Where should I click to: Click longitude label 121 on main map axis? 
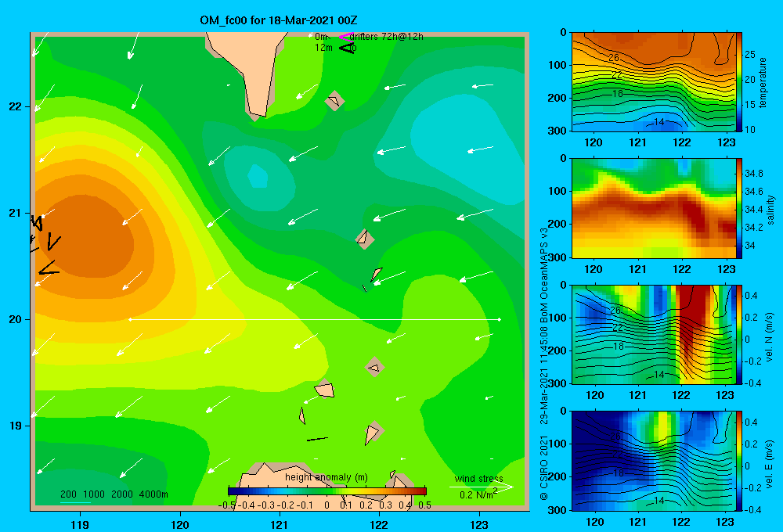[x=280, y=524]
